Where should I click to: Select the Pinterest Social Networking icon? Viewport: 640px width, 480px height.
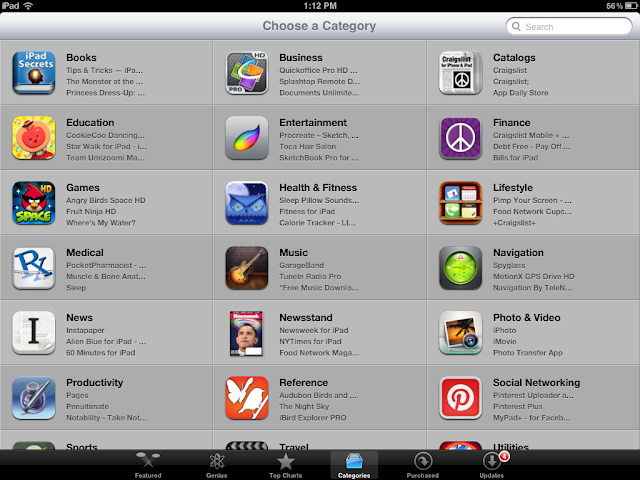(460, 398)
